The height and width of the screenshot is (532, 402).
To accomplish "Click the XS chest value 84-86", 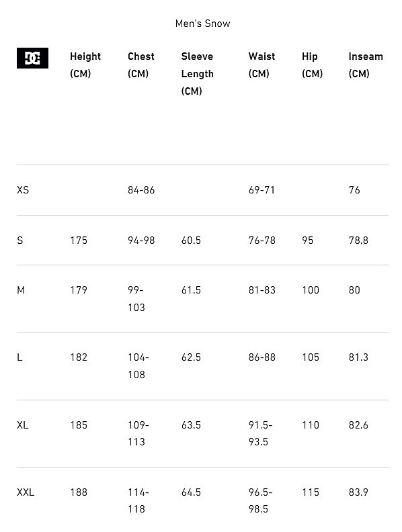I will coord(141,190).
